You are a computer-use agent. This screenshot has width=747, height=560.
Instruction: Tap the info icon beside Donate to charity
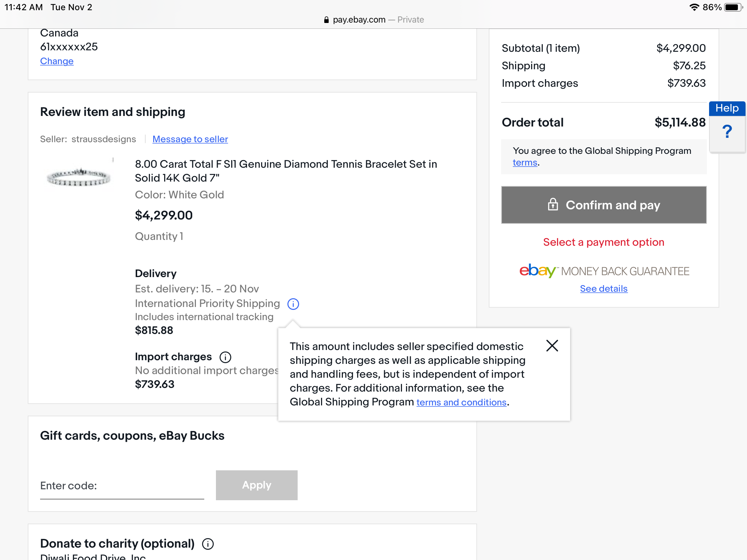(x=208, y=544)
